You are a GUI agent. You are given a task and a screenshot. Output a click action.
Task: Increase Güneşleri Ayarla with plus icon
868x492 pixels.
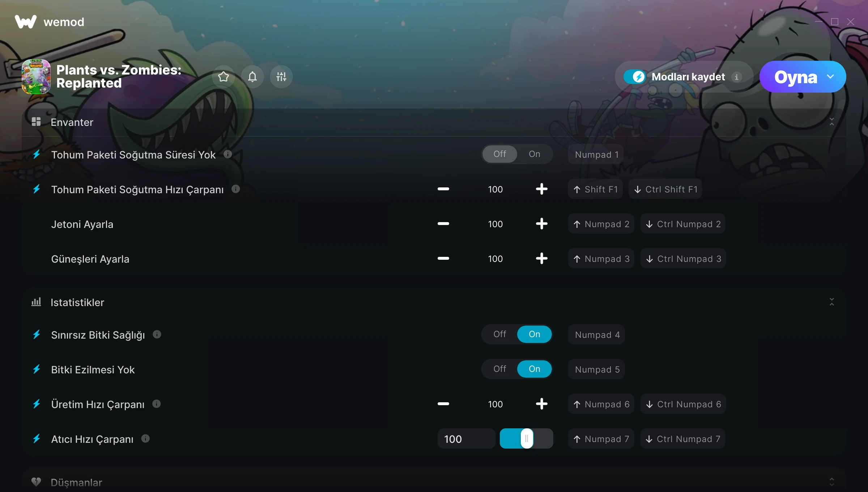(541, 259)
